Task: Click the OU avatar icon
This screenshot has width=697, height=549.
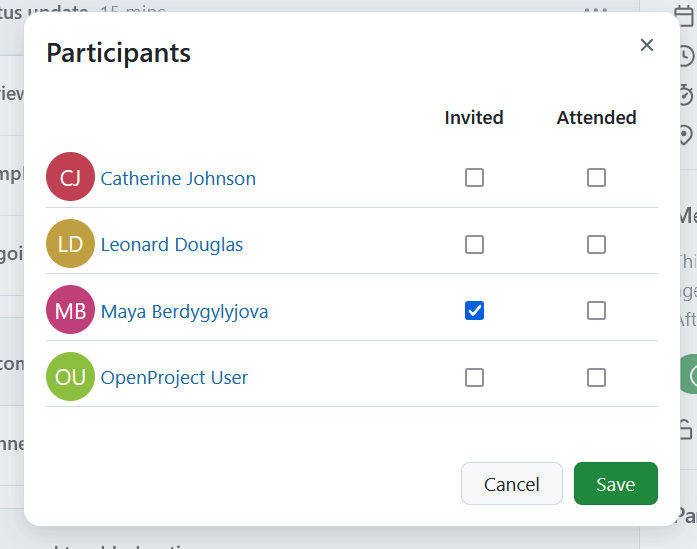Action: (70, 377)
